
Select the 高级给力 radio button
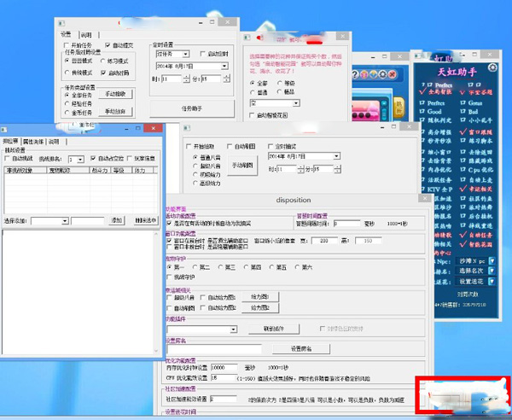tap(195, 184)
